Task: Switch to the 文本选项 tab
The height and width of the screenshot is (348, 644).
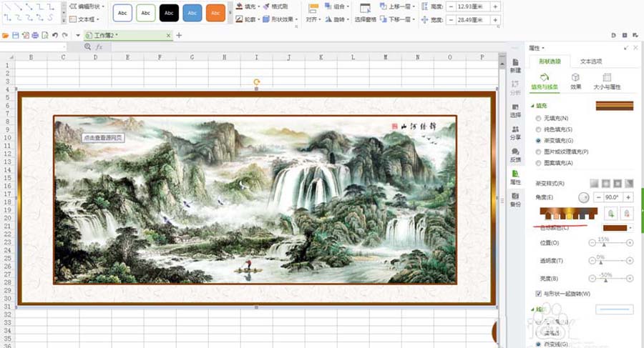Action: [591, 61]
